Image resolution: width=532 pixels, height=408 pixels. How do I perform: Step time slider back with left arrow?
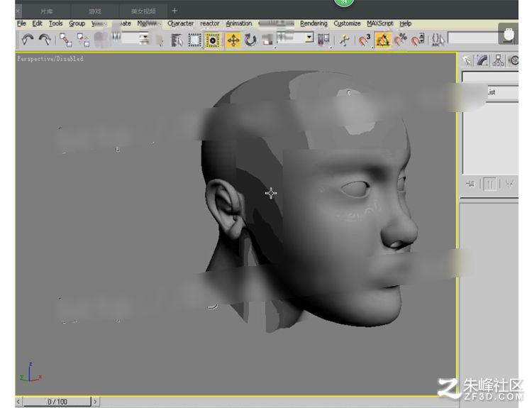click(18, 402)
